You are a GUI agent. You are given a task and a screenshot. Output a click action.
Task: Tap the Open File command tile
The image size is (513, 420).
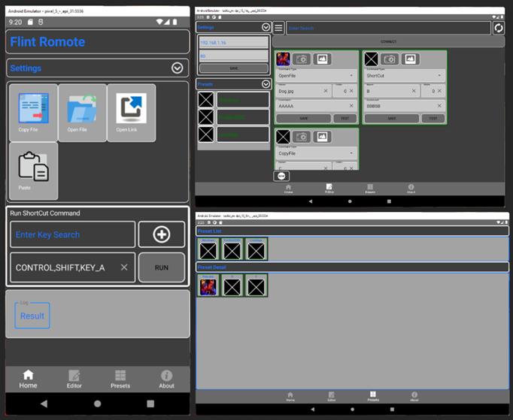tap(83, 113)
